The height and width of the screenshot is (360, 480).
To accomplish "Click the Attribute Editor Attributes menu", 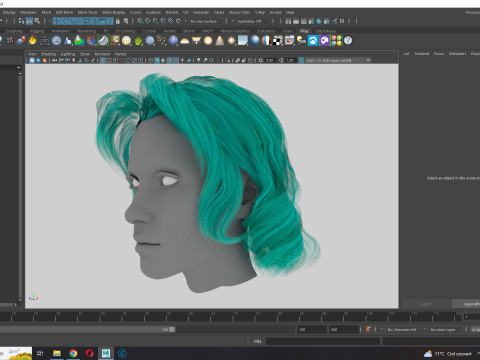I will click(457, 54).
